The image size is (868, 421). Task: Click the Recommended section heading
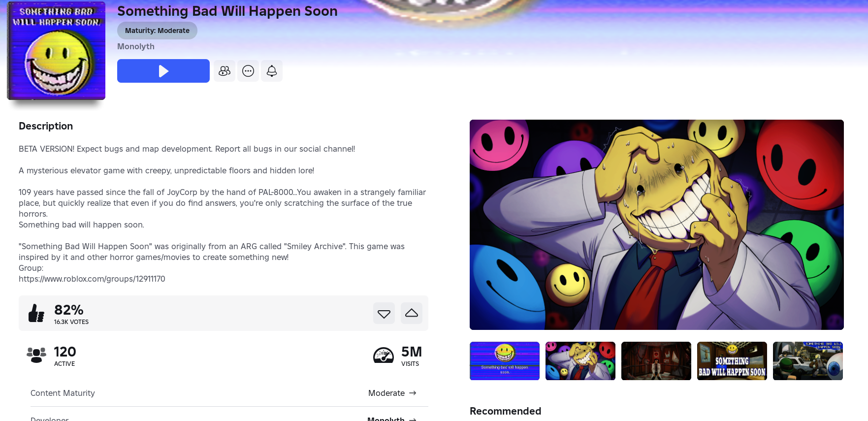pos(505,411)
